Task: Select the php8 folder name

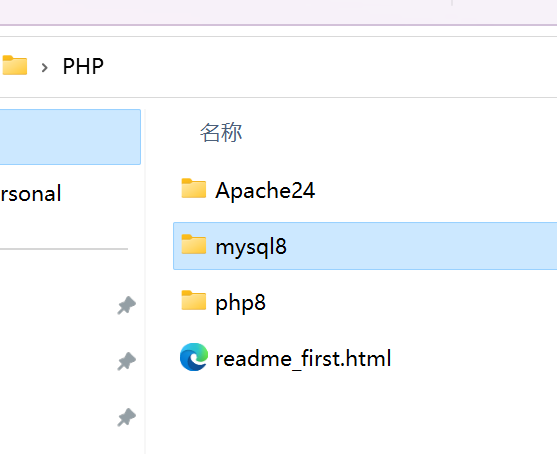Action: coord(240,303)
